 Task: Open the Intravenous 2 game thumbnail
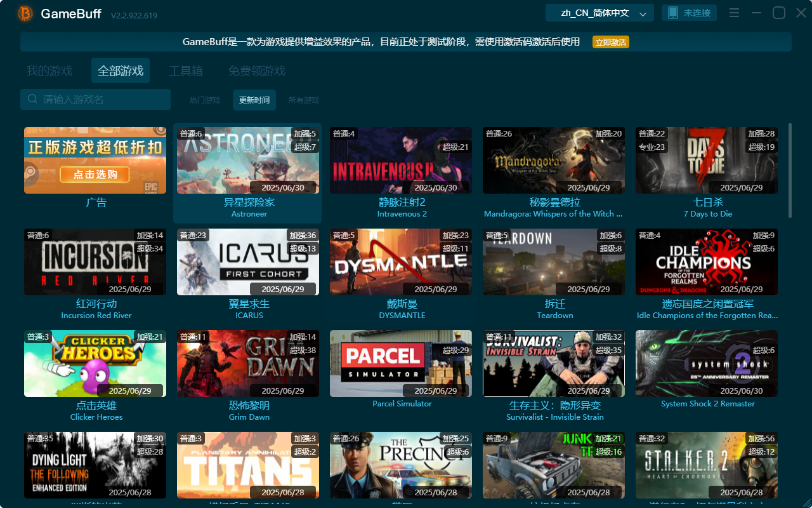(401, 160)
